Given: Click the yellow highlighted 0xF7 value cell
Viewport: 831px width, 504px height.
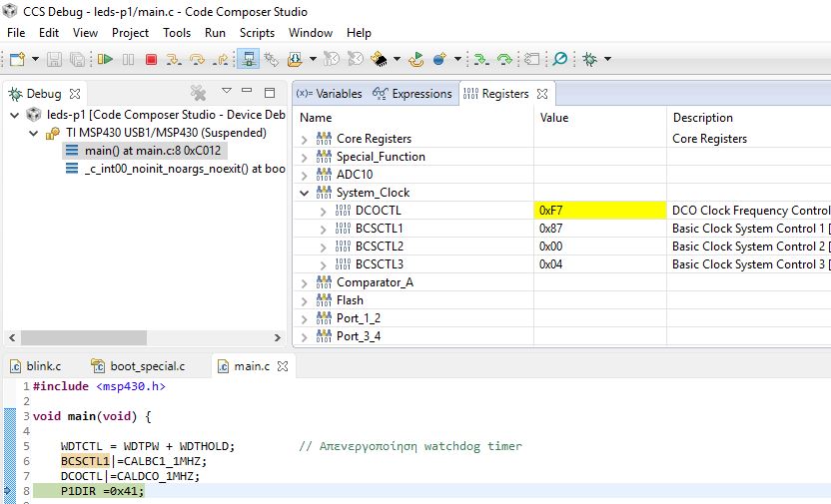Looking at the screenshot, I should (599, 211).
